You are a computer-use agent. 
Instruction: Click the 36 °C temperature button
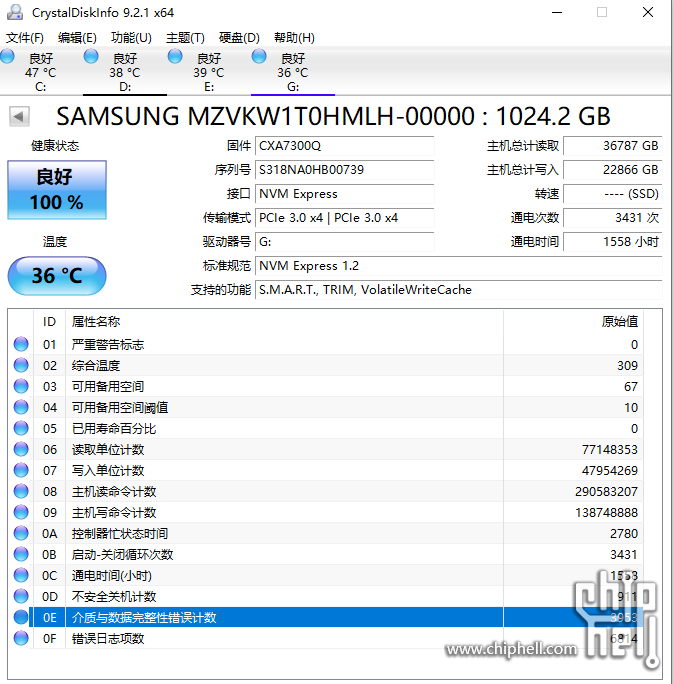(57, 276)
